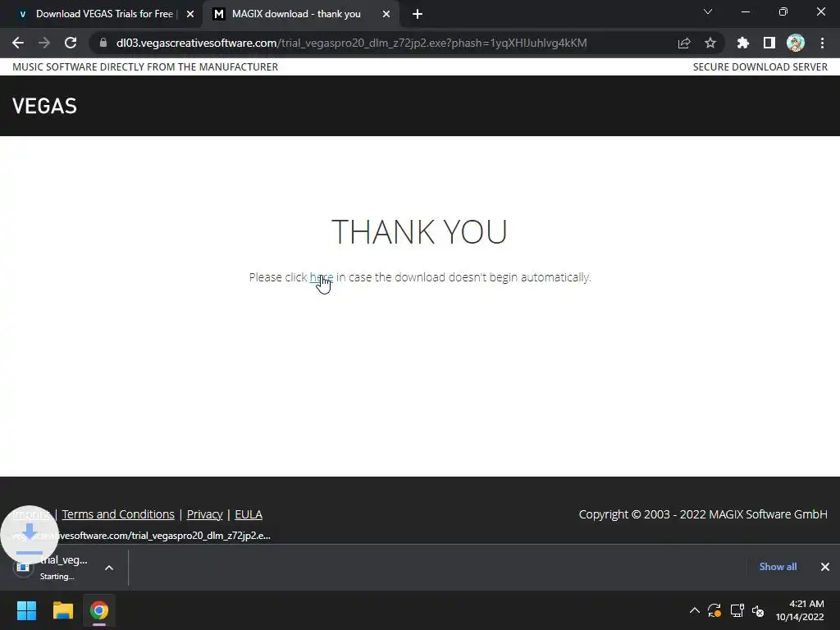Open File Explorer from taskbar
Viewport: 840px width, 630px height.
(x=62, y=610)
